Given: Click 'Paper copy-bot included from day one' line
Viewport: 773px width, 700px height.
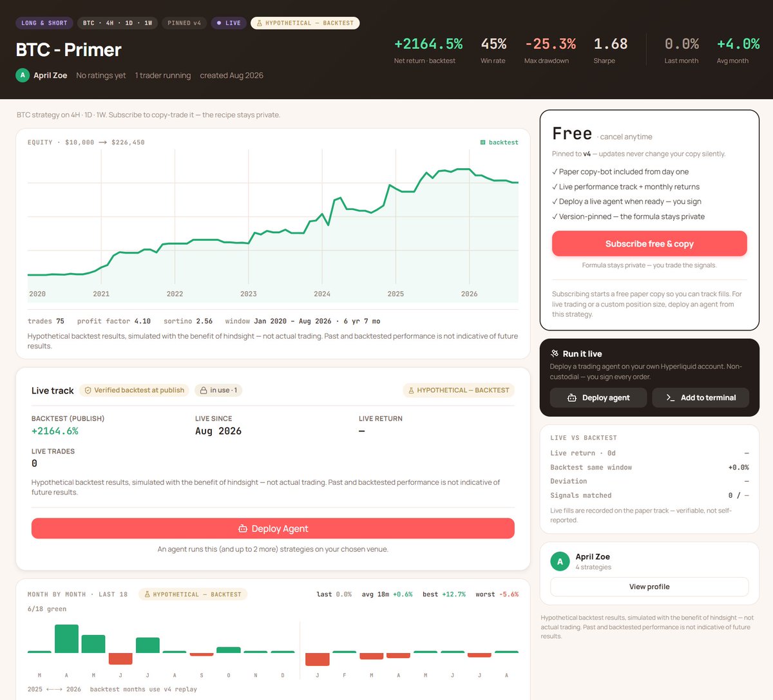Looking at the screenshot, I should tap(620, 172).
